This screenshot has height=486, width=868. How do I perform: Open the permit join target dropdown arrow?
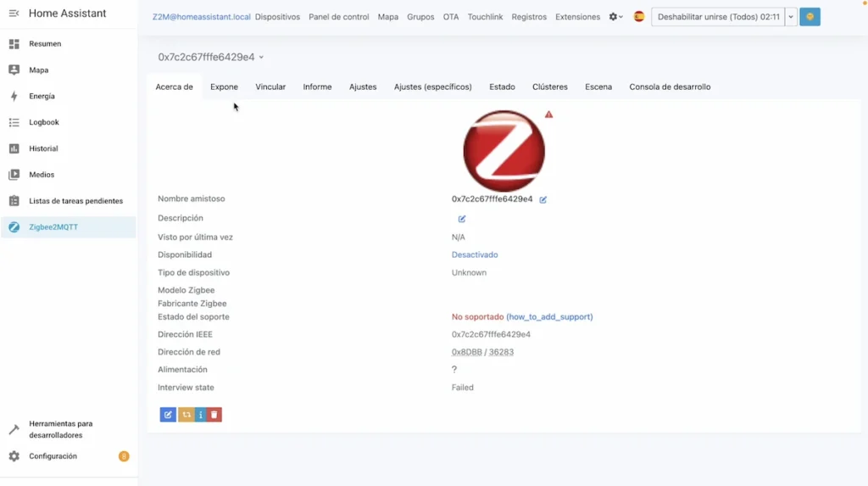click(x=791, y=17)
